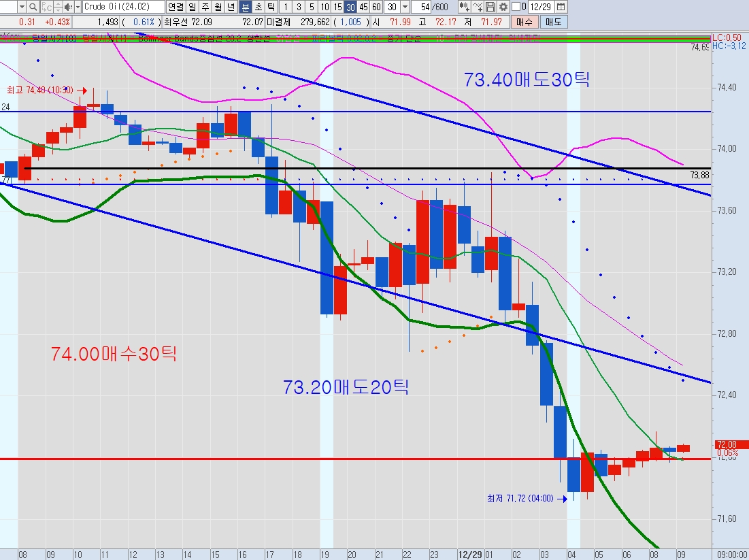Select the 15 minute interval tab
The width and height of the screenshot is (749, 560).
(x=337, y=7)
